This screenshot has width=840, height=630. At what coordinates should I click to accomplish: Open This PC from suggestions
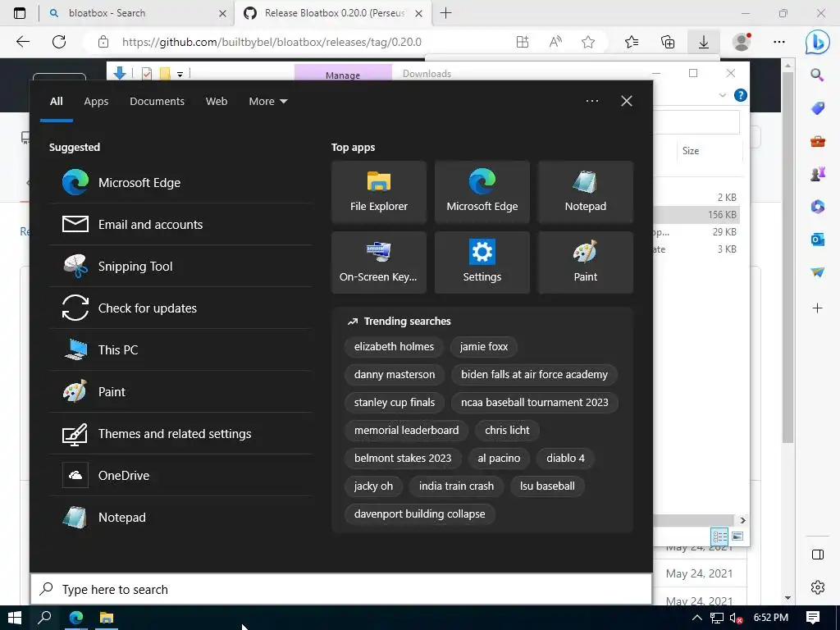pyautogui.click(x=180, y=349)
